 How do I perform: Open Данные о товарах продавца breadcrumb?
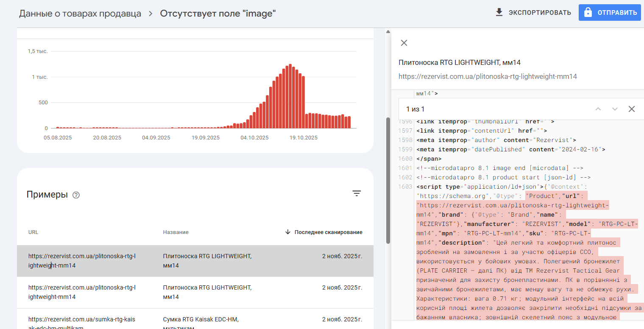point(80,14)
